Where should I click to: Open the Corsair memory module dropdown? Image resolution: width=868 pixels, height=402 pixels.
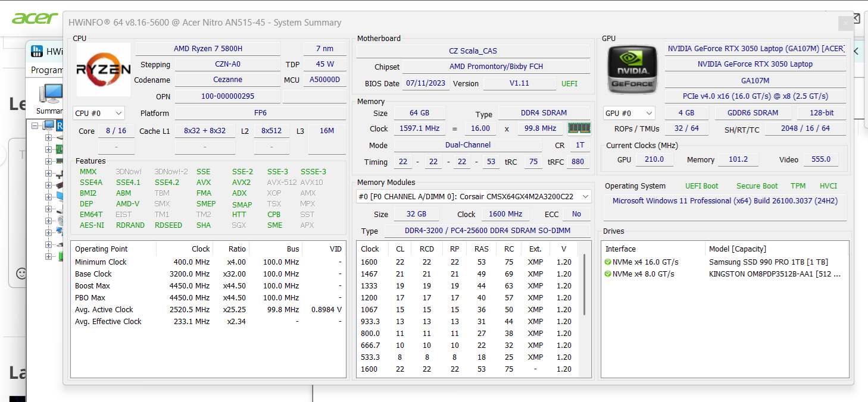pos(473,196)
